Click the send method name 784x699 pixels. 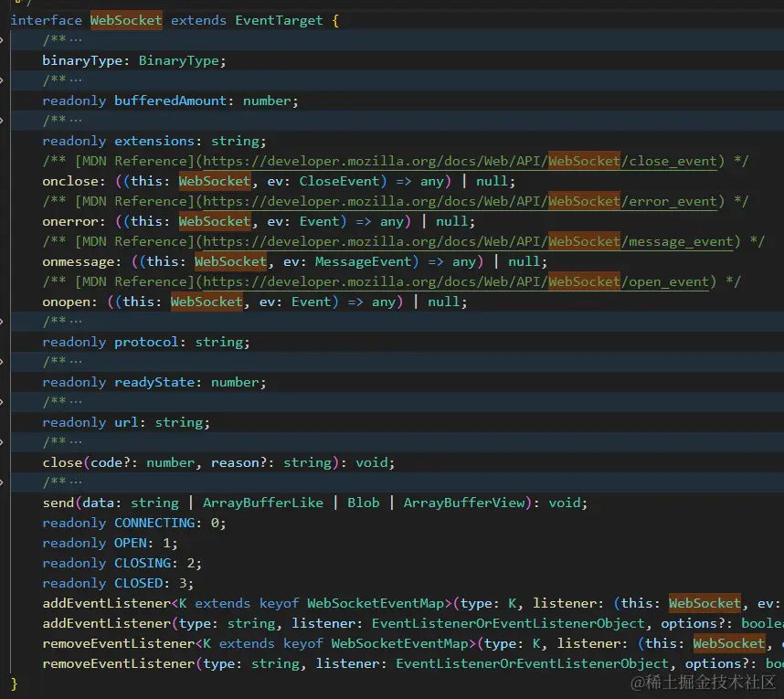58,503
